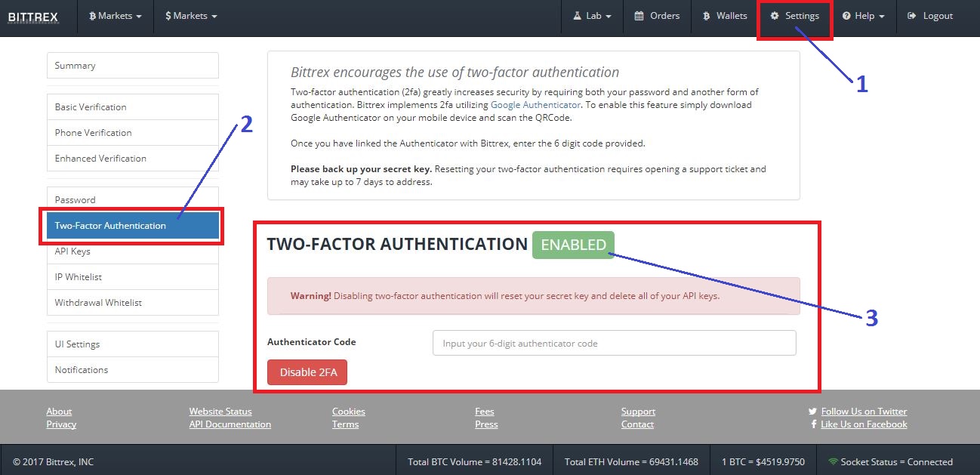Open Phone Verification settings
The height and width of the screenshot is (475, 980).
pyautogui.click(x=133, y=133)
